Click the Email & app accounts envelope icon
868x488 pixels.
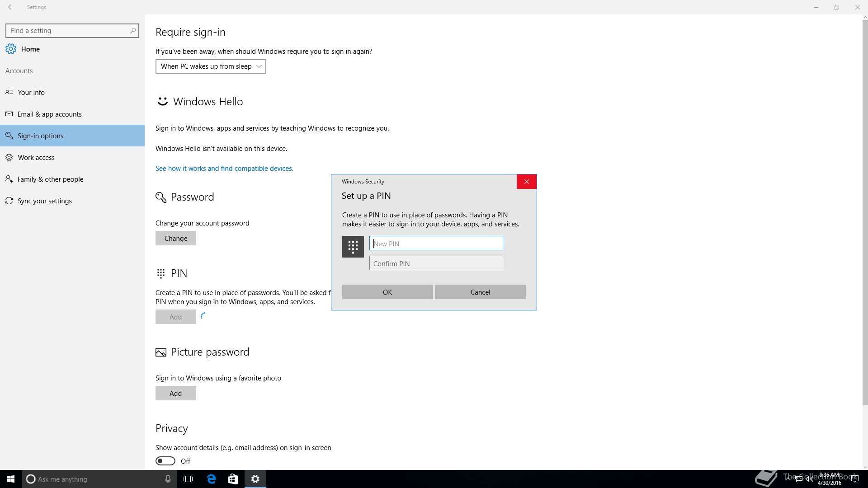point(9,114)
